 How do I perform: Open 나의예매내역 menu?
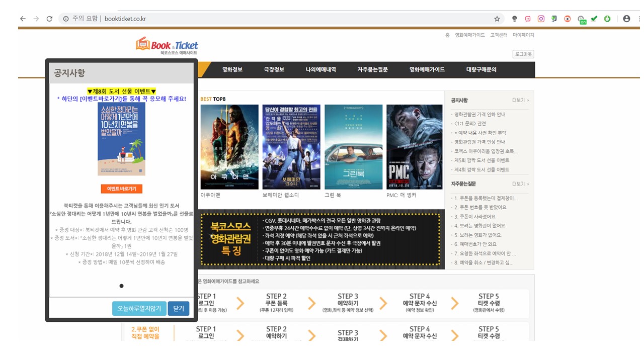pos(321,69)
